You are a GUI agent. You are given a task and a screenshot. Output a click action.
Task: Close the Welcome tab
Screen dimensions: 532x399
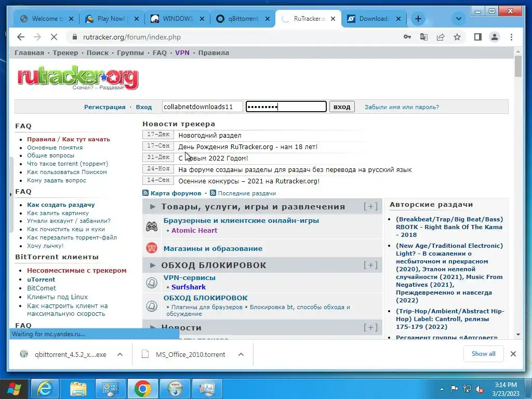click(71, 19)
